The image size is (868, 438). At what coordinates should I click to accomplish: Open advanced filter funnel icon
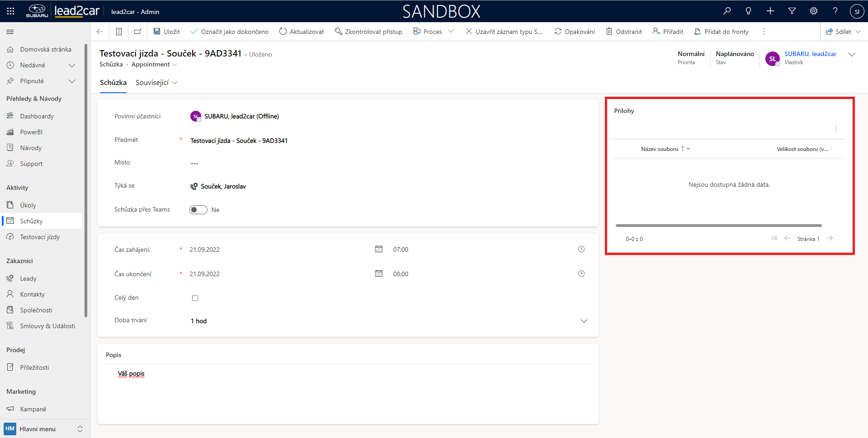point(792,11)
